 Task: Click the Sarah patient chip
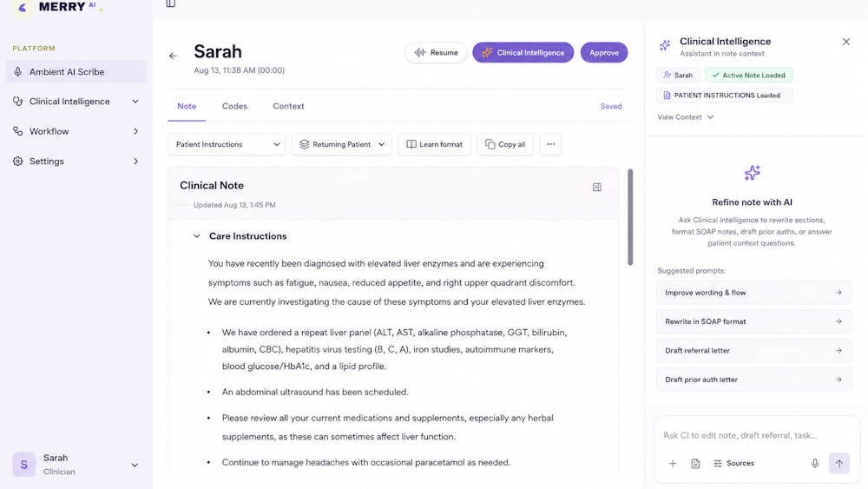tap(678, 76)
